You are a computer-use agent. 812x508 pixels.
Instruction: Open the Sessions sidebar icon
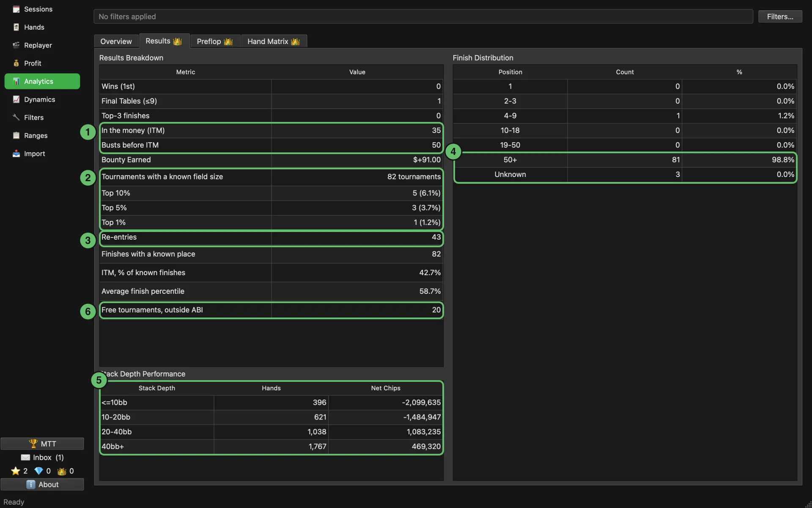click(x=16, y=9)
